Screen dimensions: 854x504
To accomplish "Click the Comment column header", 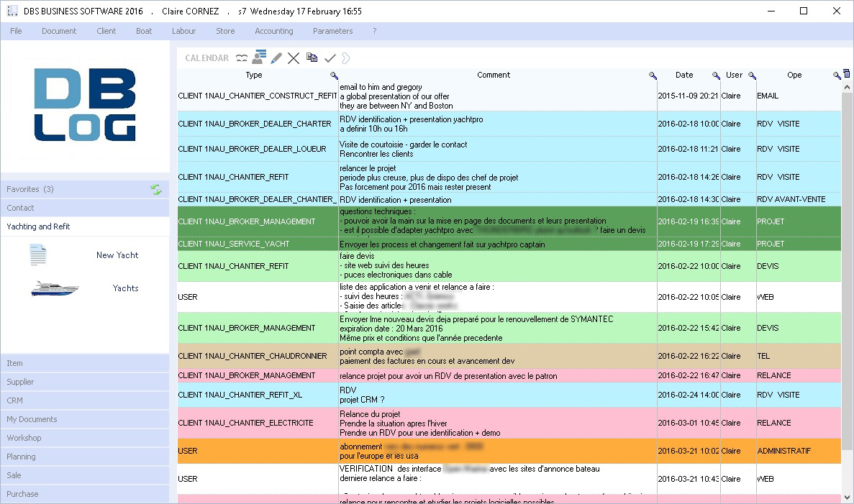I will point(493,75).
